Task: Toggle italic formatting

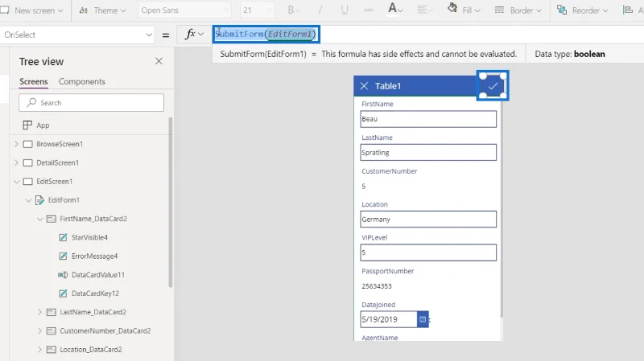Action: pos(320,10)
